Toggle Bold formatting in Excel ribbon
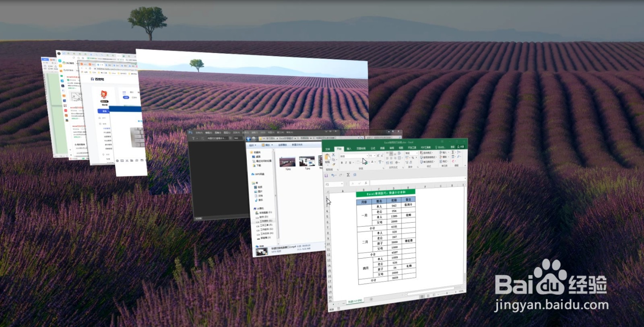Screen dimensions: 644x327 coord(342,163)
